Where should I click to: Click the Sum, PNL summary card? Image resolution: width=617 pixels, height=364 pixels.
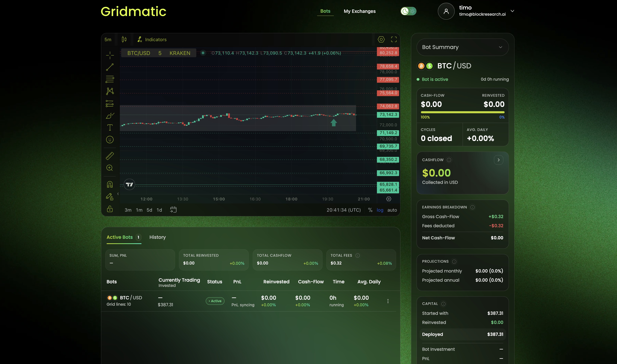[x=140, y=260]
